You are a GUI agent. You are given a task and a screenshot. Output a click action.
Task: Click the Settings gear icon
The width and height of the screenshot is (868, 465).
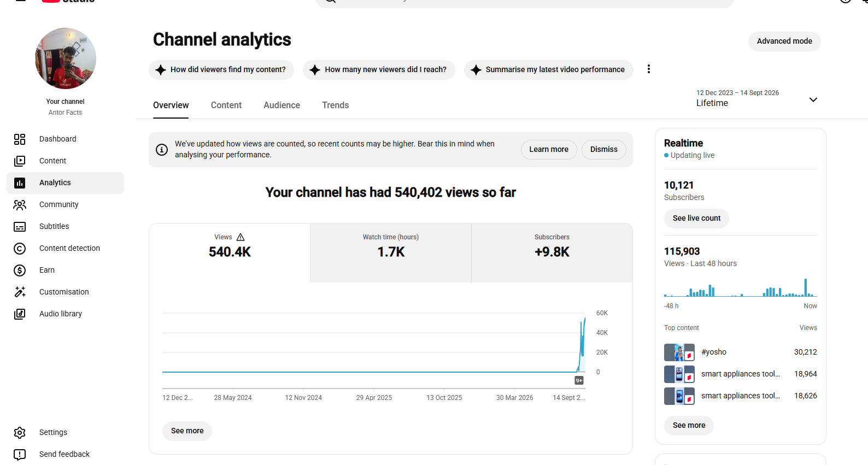tap(20, 433)
